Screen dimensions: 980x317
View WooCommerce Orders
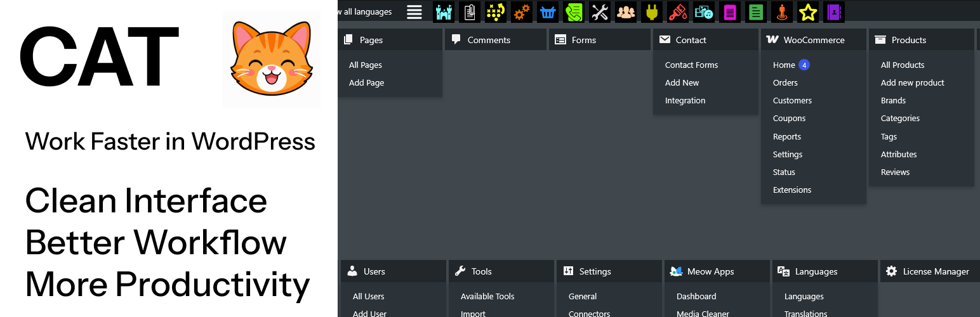tap(785, 82)
